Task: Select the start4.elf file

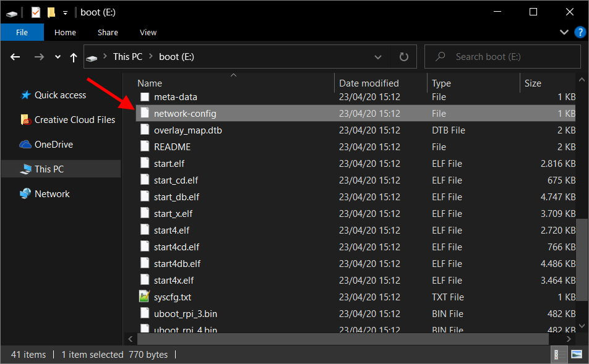Action: 355,231
